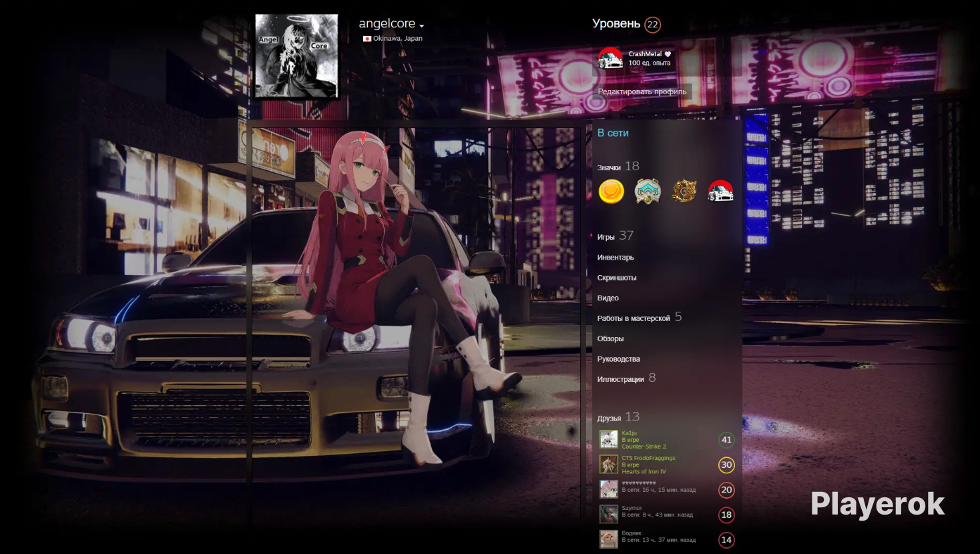Open the Руководства guides link
980x554 pixels.
pyautogui.click(x=619, y=359)
